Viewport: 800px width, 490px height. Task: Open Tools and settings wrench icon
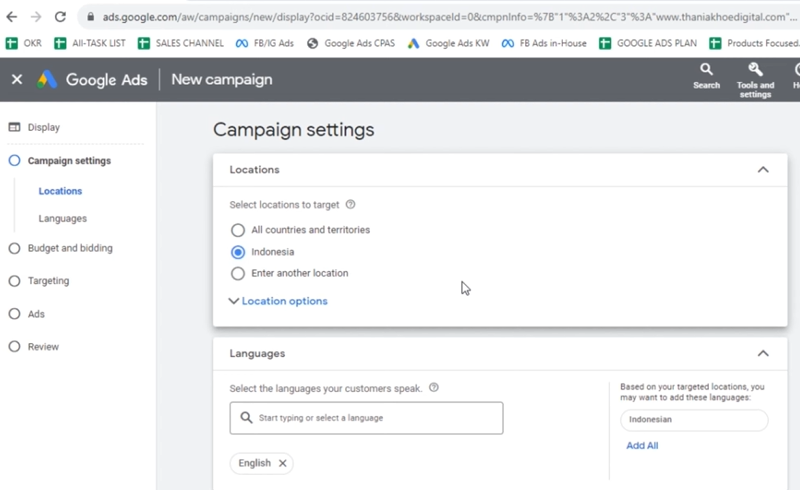coord(755,71)
